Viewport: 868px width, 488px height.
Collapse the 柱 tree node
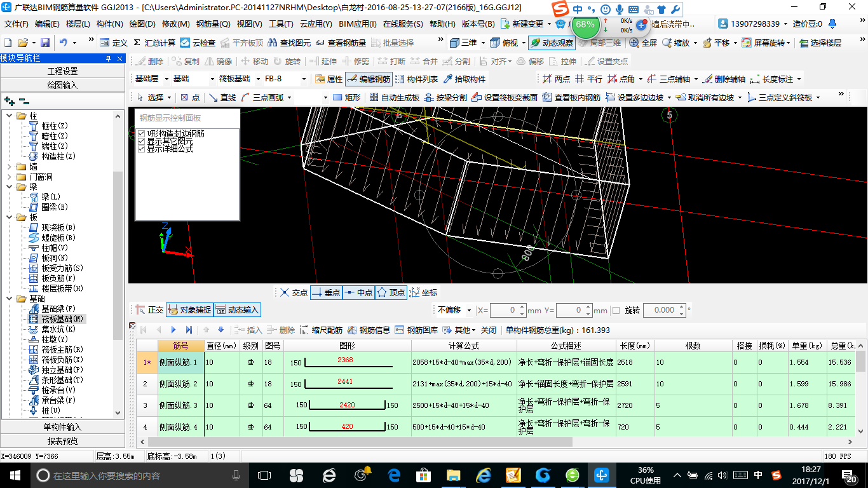pyautogui.click(x=10, y=116)
